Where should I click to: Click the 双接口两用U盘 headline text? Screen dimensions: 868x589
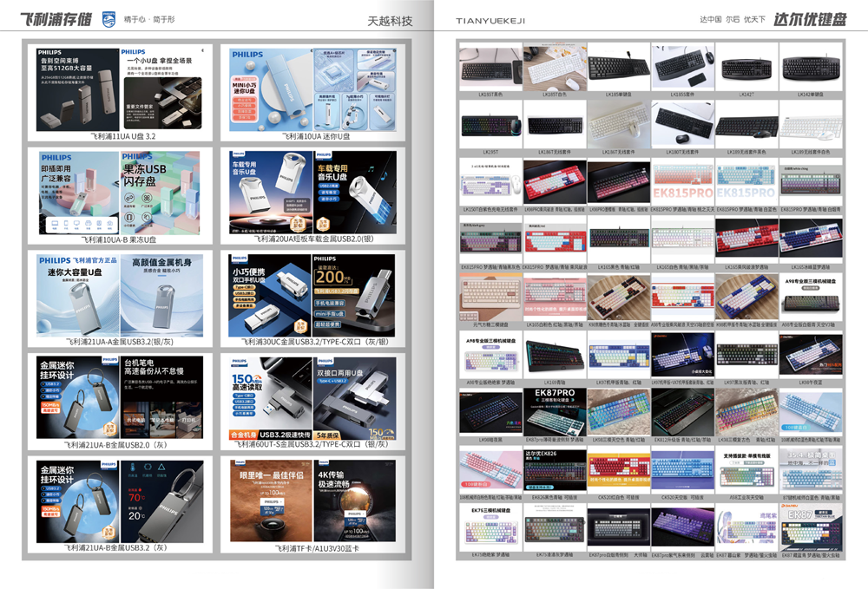pos(340,373)
